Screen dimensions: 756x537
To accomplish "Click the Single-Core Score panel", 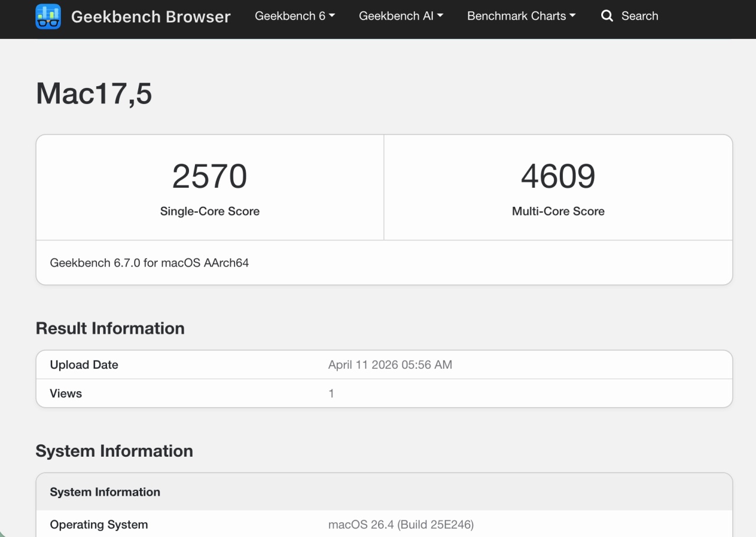I will [210, 187].
